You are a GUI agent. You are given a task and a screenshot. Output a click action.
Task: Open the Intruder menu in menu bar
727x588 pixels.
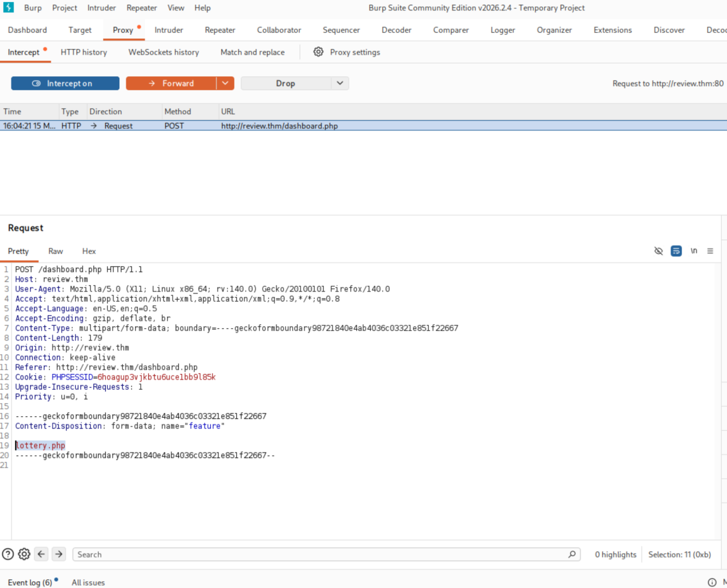pyautogui.click(x=101, y=8)
